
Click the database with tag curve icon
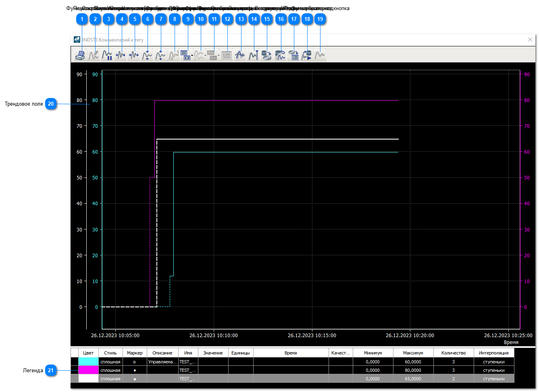pos(280,55)
